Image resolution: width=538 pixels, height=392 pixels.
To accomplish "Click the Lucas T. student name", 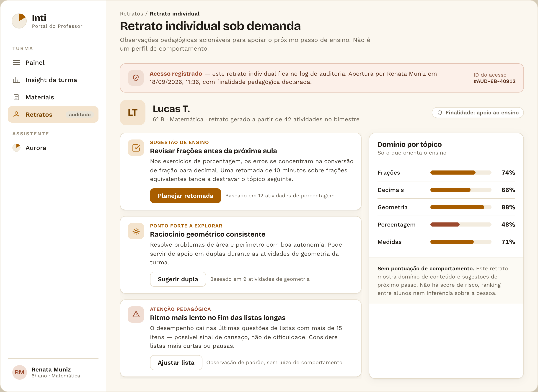I will pyautogui.click(x=171, y=109).
